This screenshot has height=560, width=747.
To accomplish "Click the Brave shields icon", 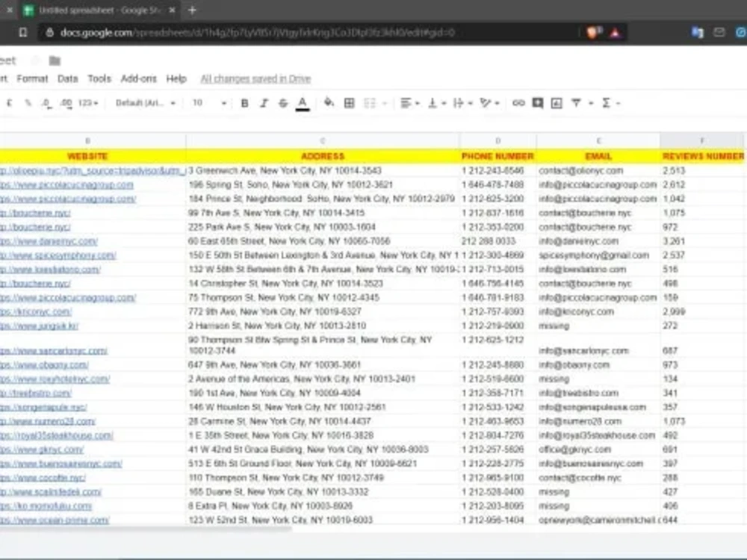I will [x=594, y=32].
